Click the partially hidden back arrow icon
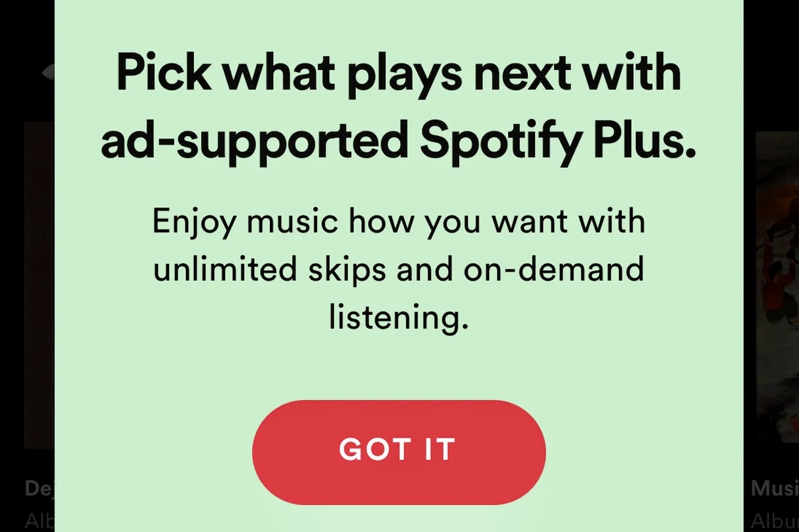This screenshot has width=799, height=532. pos(48,72)
